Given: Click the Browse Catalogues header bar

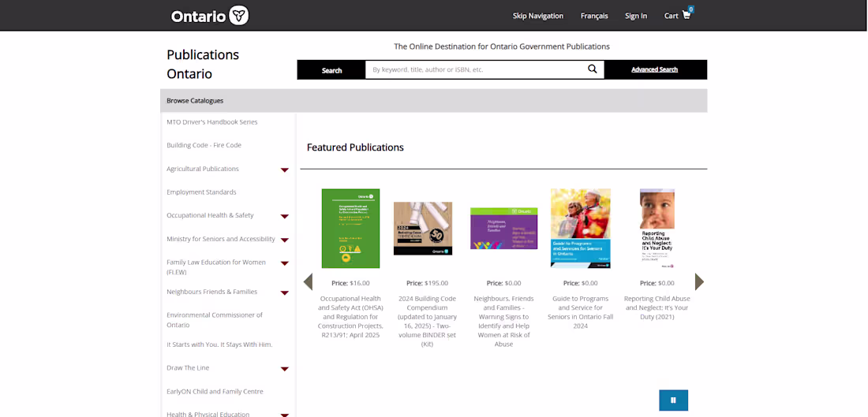Looking at the screenshot, I should 433,101.
